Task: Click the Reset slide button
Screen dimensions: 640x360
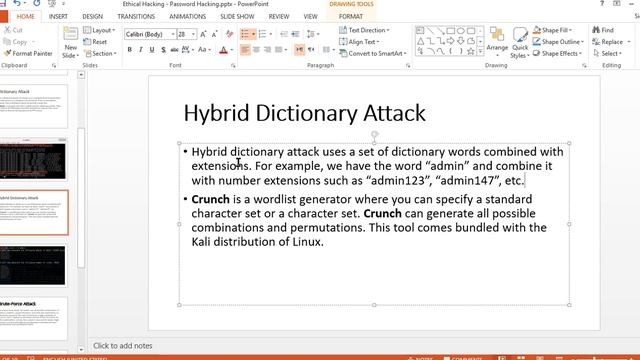Action: click(x=95, y=42)
